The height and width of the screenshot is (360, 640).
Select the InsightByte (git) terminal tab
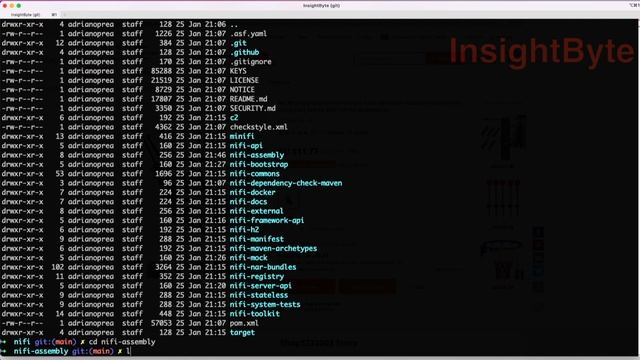click(25, 15)
